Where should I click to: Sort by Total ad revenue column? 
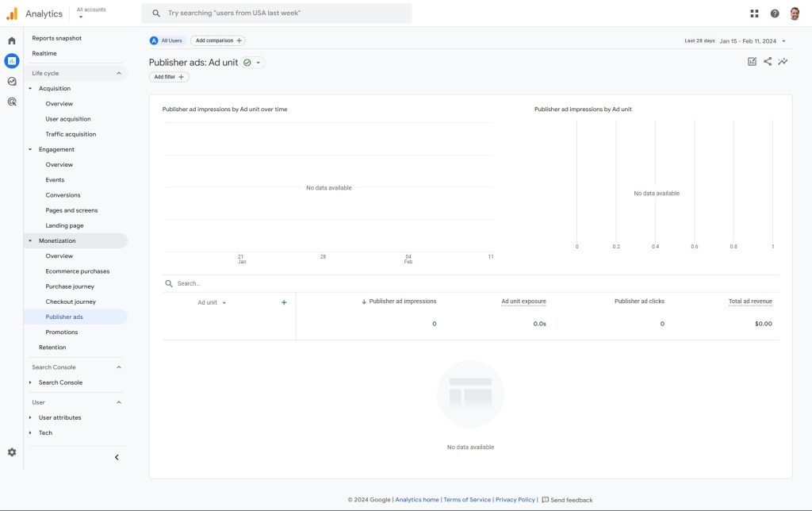coord(750,301)
